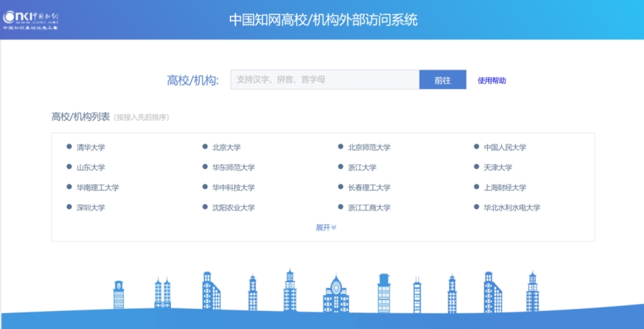Choose 山东大学 in the institution list
This screenshot has height=329, width=644.
(91, 167)
